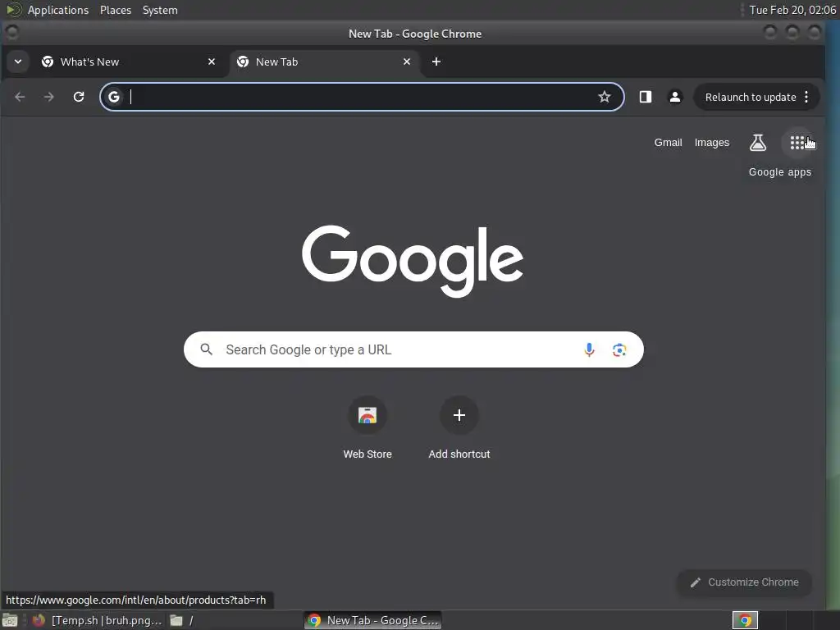
Task: Click the search magnifier icon in search box
Action: point(206,349)
